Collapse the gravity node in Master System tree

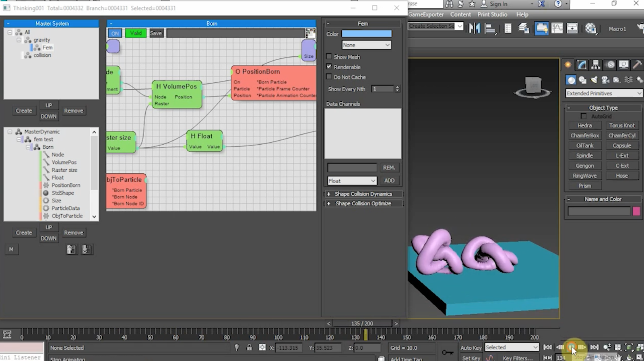[19, 40]
